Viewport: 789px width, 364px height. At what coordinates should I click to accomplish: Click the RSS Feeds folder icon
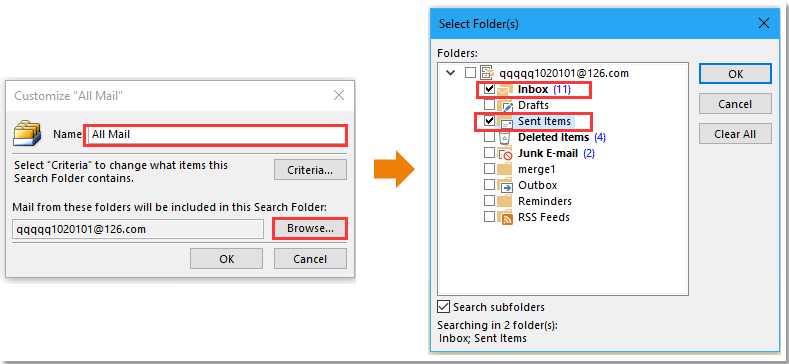coord(505,217)
